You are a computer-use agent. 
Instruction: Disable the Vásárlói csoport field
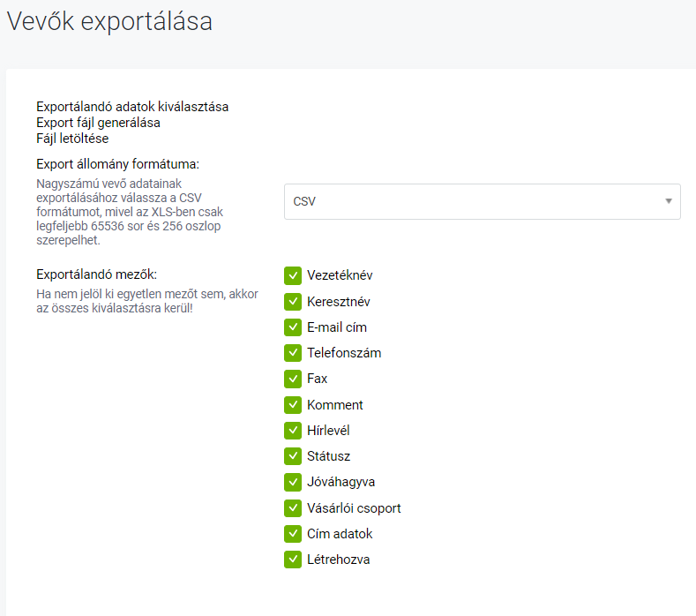(293, 508)
